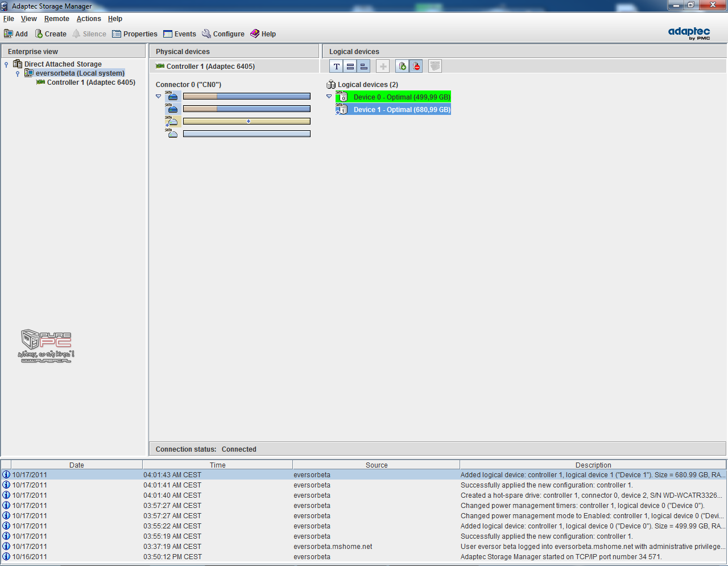Select the 04:01:43 AM event row

click(364, 475)
